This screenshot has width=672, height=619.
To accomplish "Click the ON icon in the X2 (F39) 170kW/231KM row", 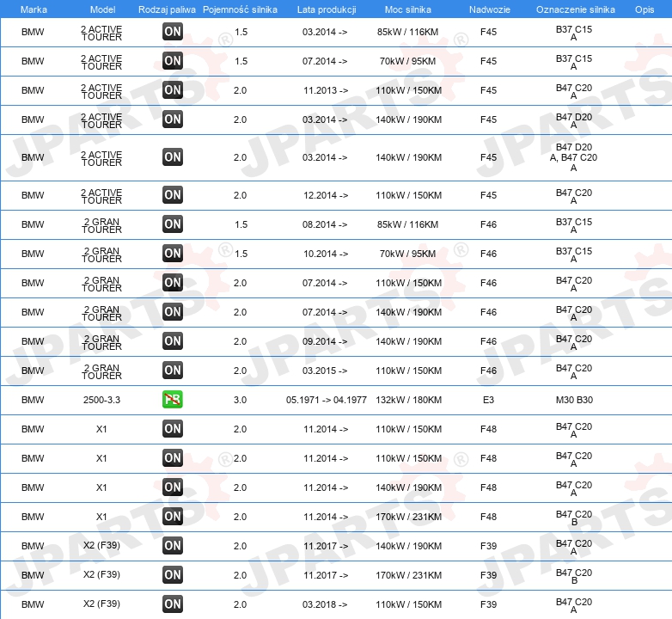I will click(x=173, y=575).
